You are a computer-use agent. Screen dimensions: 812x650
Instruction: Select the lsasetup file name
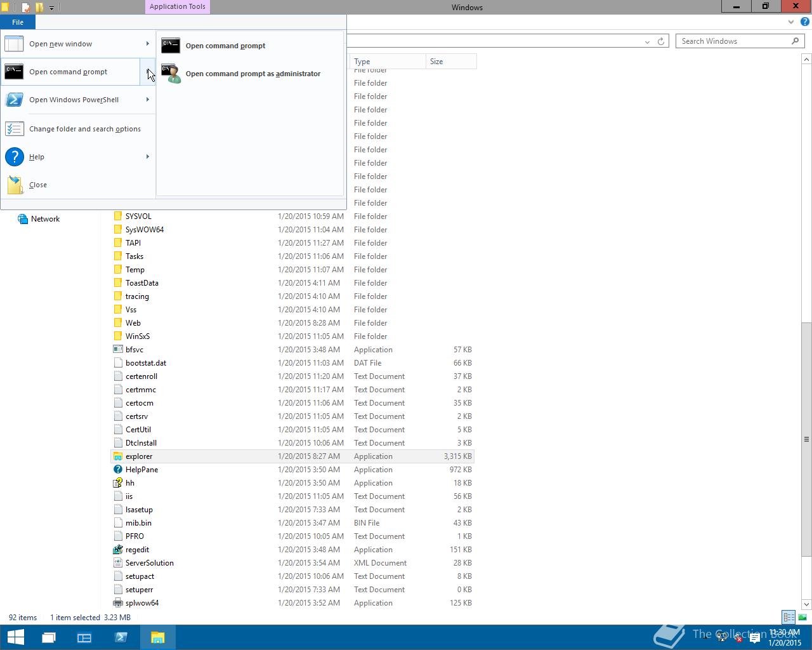tap(139, 510)
